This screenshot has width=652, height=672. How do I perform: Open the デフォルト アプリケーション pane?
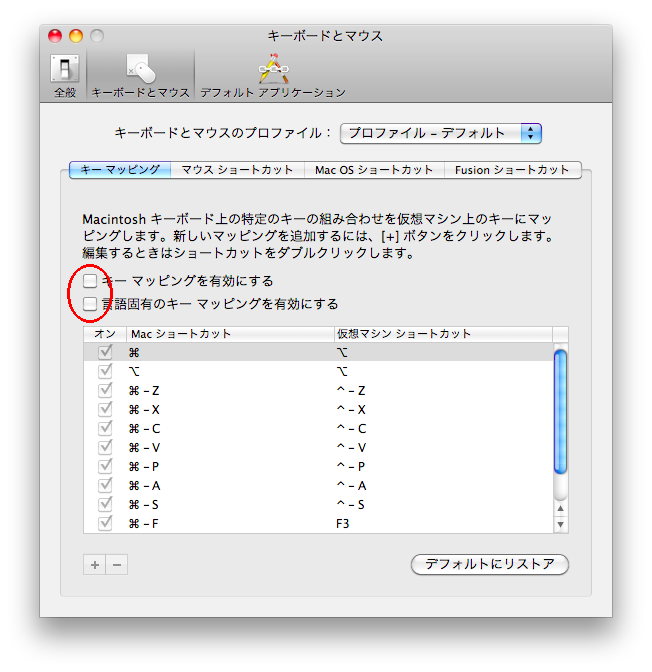(273, 75)
